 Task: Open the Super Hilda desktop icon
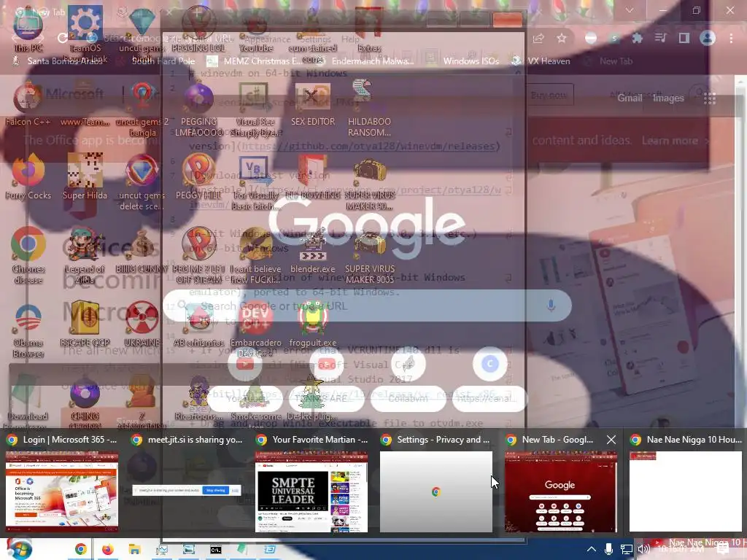(85, 176)
